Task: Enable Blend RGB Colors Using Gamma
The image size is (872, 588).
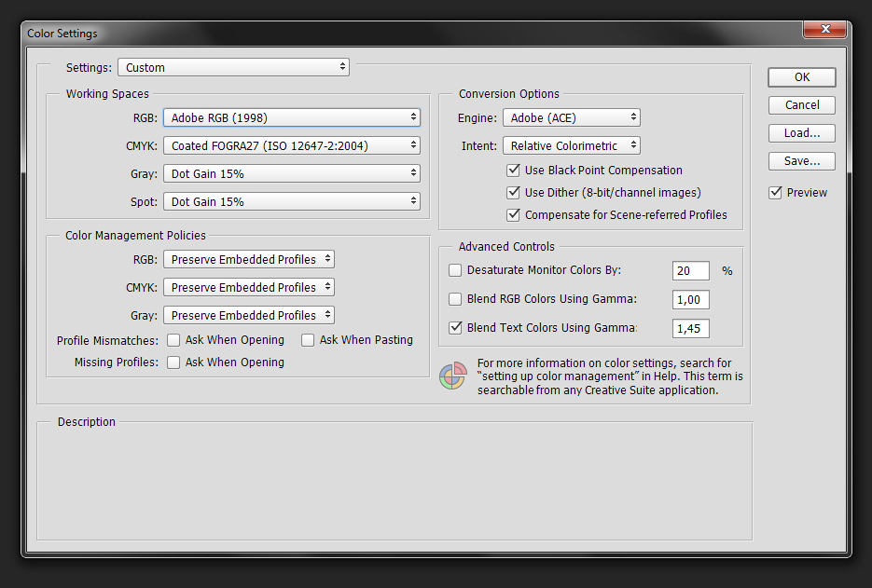Action: click(x=455, y=299)
